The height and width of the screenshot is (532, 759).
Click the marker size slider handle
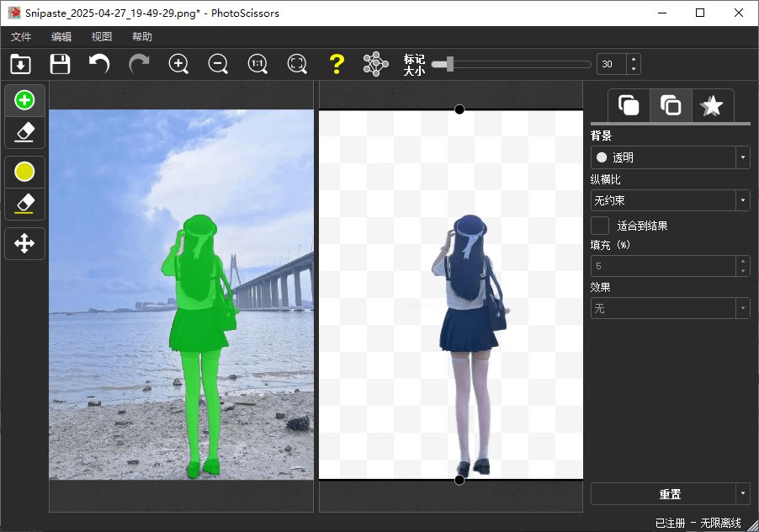click(449, 64)
